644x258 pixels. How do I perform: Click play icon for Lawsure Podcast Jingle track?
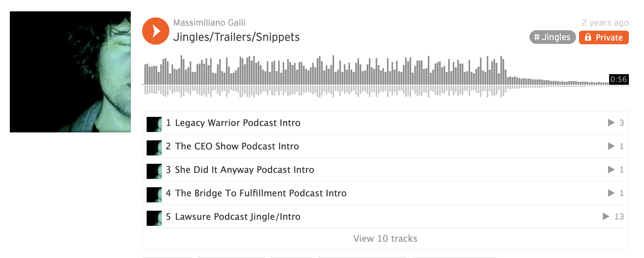[606, 216]
